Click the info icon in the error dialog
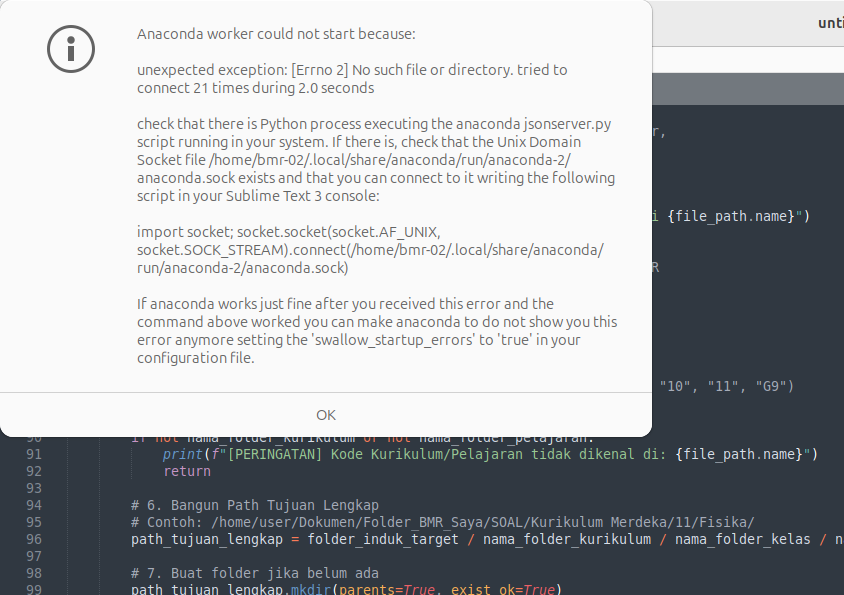844x595 pixels. point(71,47)
